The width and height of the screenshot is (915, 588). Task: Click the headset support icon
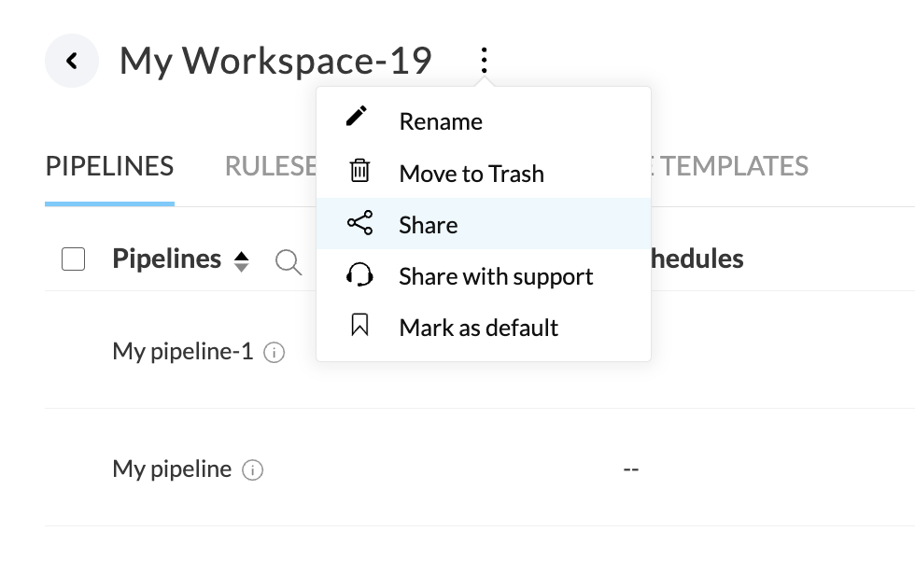(359, 275)
